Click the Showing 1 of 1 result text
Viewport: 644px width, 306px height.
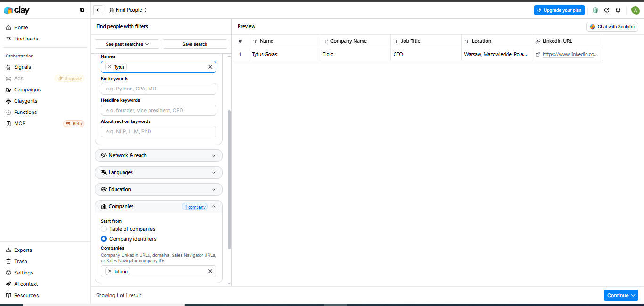[119, 295]
